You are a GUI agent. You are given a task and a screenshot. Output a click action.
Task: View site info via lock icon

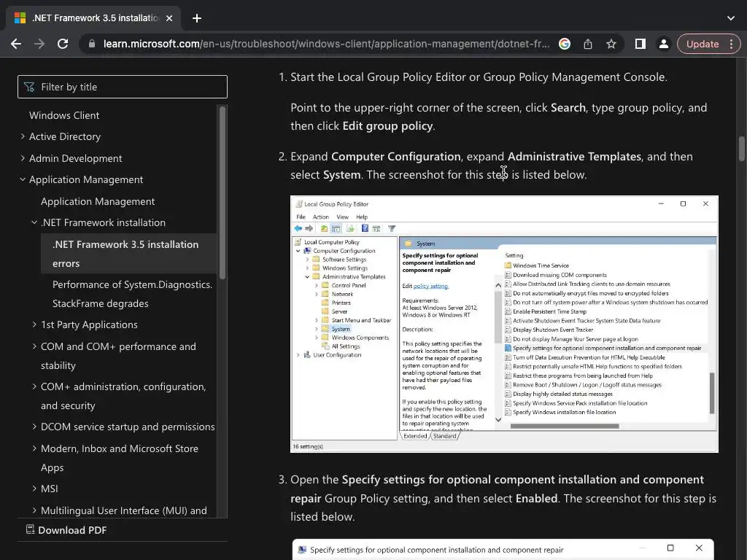[91, 44]
